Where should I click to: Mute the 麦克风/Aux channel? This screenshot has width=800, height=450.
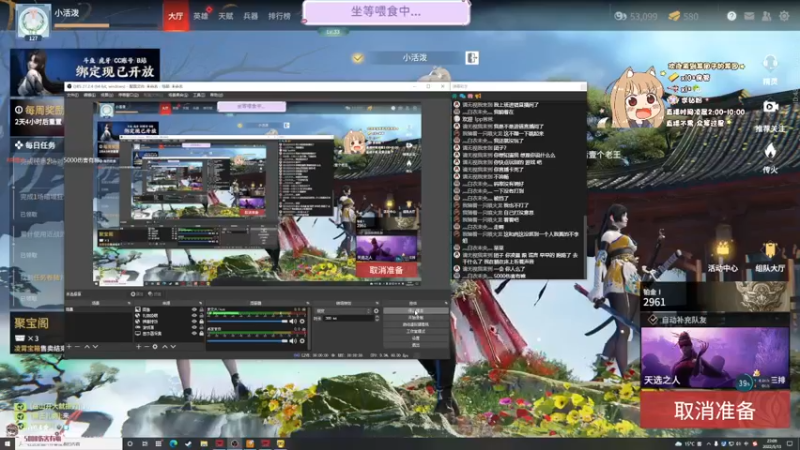point(293,321)
